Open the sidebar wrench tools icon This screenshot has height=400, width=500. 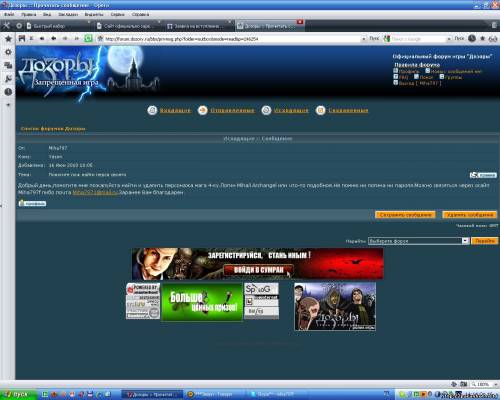pos(8,79)
